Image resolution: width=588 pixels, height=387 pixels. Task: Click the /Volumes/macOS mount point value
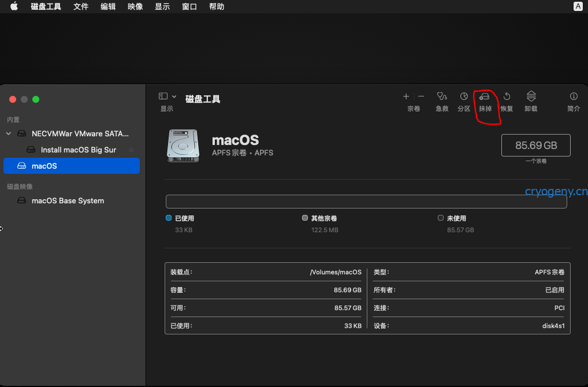pyautogui.click(x=336, y=272)
